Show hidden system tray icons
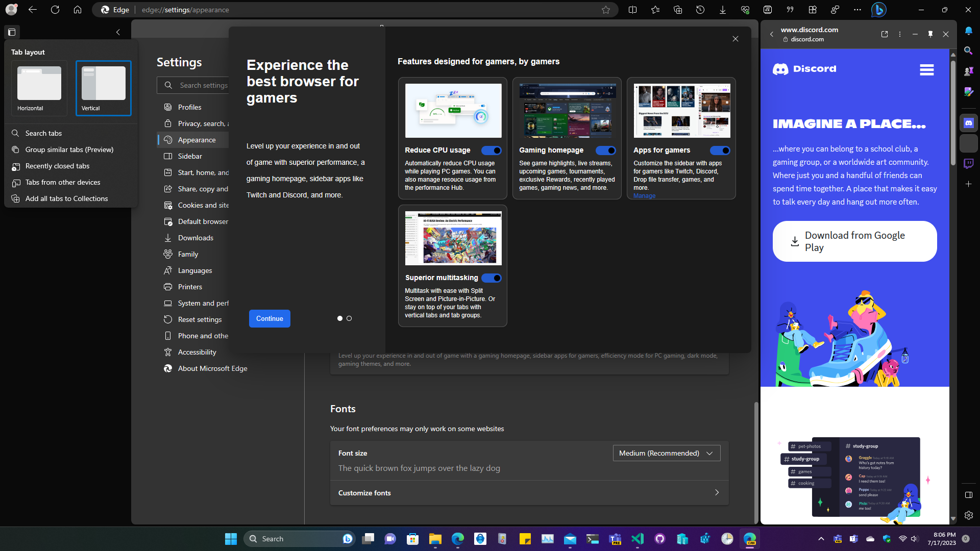The width and height of the screenshot is (980, 551). pos(821,539)
